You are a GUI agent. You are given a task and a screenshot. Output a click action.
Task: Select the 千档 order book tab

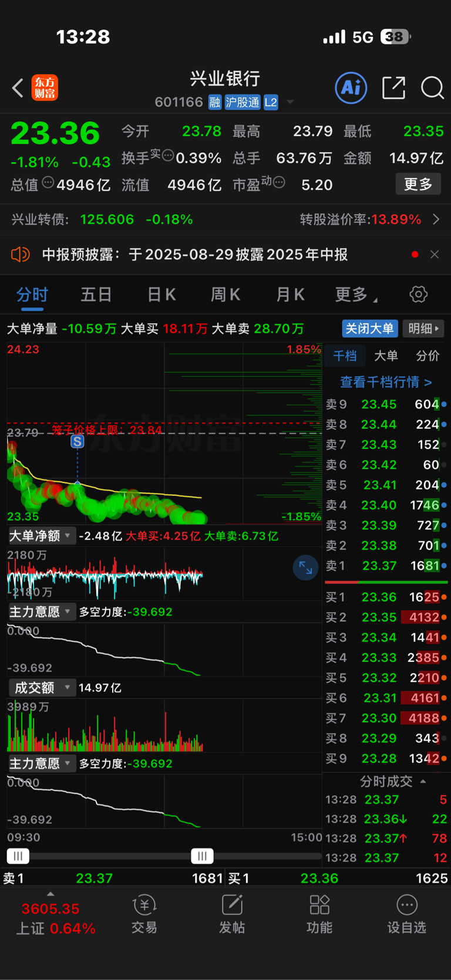point(345,356)
